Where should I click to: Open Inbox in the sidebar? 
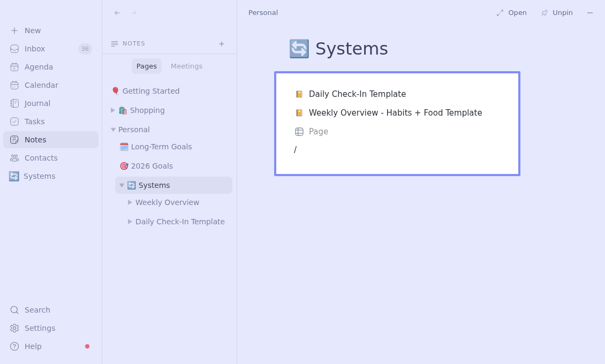(x=35, y=49)
